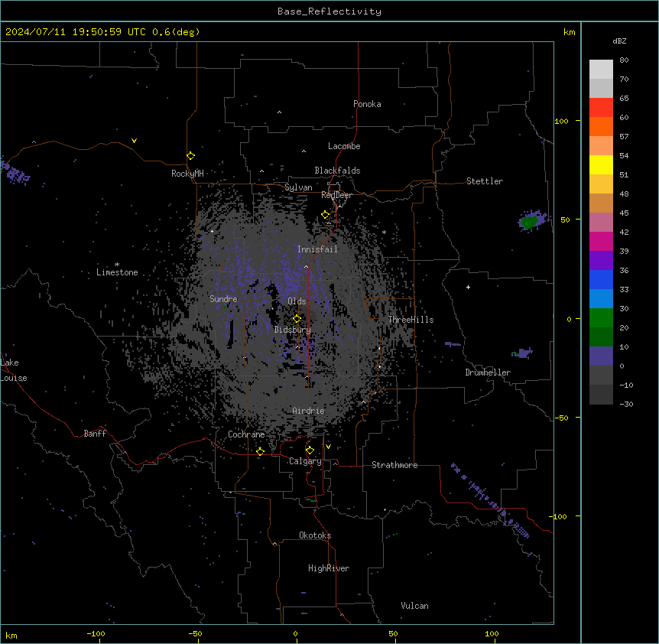Click the green echo cell southeast of Stettler

pos(530,222)
